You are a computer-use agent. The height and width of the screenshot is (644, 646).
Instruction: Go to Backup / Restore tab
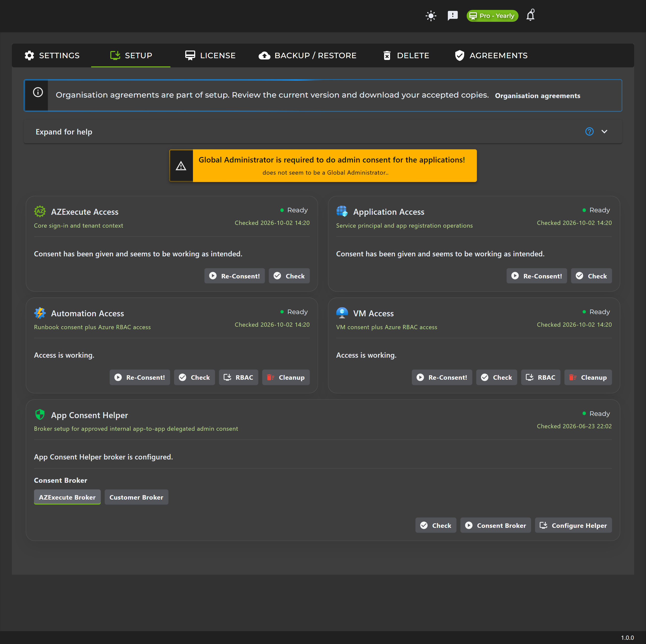point(308,55)
